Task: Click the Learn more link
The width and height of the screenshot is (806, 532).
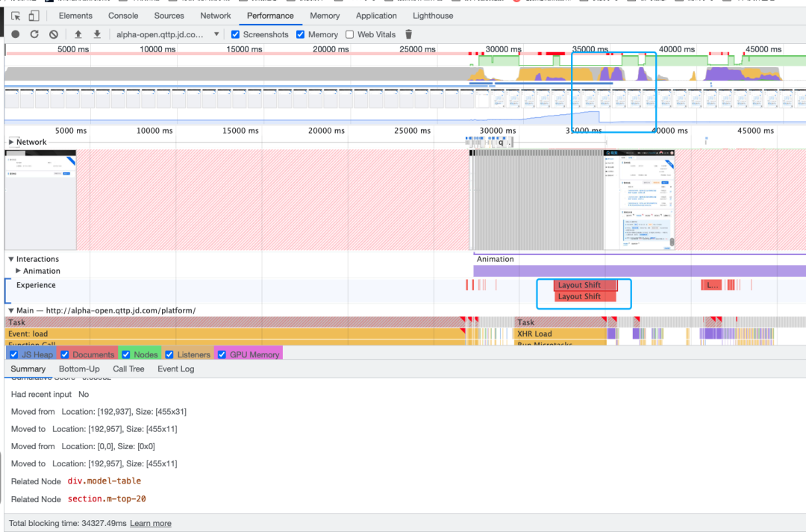Action: tap(151, 523)
